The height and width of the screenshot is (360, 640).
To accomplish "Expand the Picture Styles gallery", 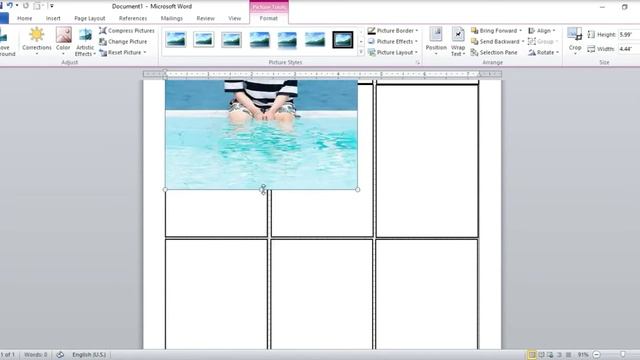I will click(361, 52).
